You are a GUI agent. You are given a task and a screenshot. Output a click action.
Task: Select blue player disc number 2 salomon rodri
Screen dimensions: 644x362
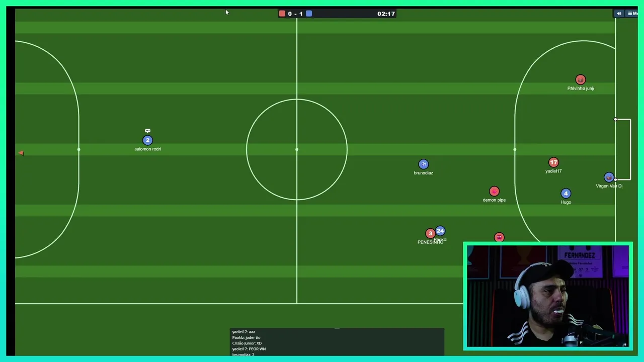[147, 140]
